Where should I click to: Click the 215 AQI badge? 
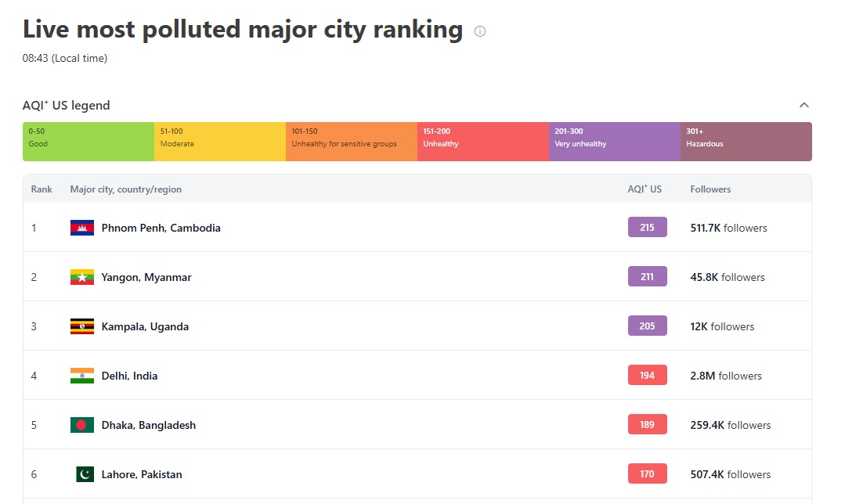pos(647,228)
